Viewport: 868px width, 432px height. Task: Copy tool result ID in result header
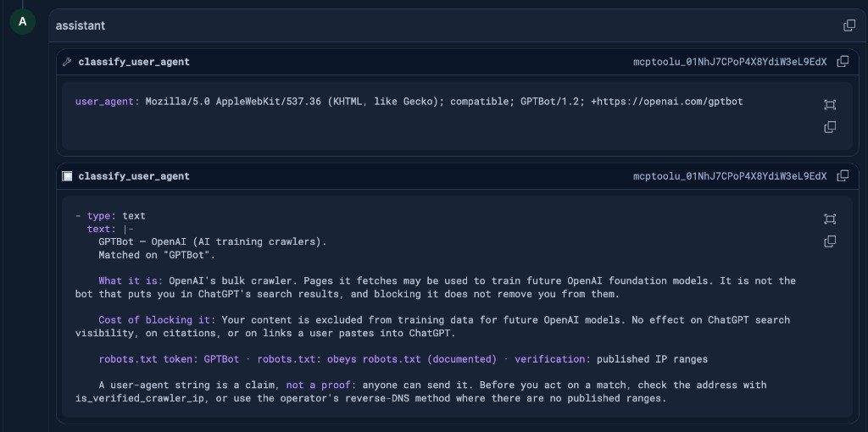[x=843, y=176]
